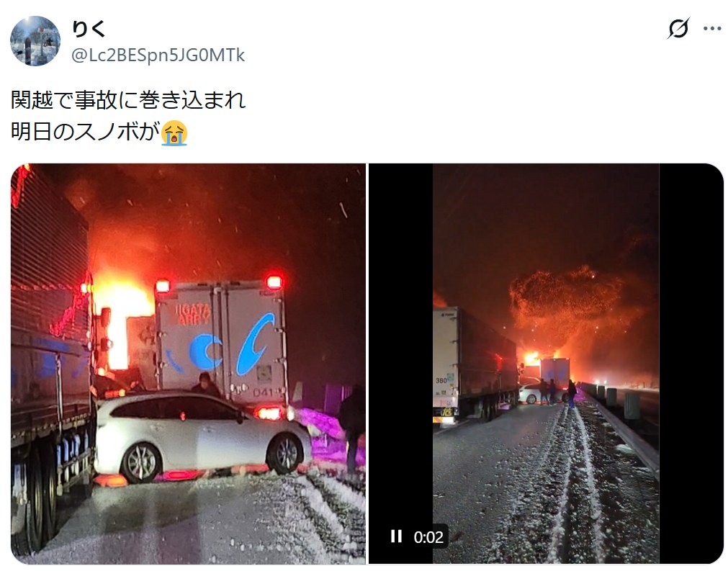Open the りく profile avatar

click(35, 41)
